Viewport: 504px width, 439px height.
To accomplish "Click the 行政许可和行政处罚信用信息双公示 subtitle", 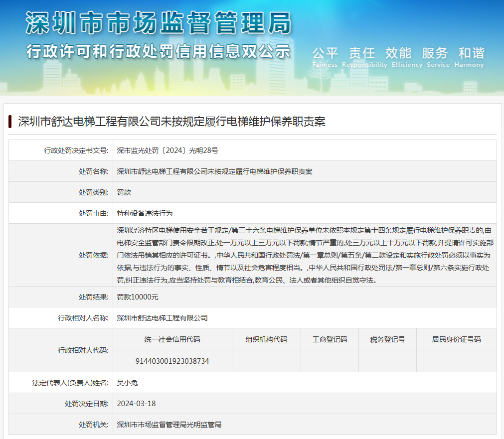I will click(x=159, y=51).
